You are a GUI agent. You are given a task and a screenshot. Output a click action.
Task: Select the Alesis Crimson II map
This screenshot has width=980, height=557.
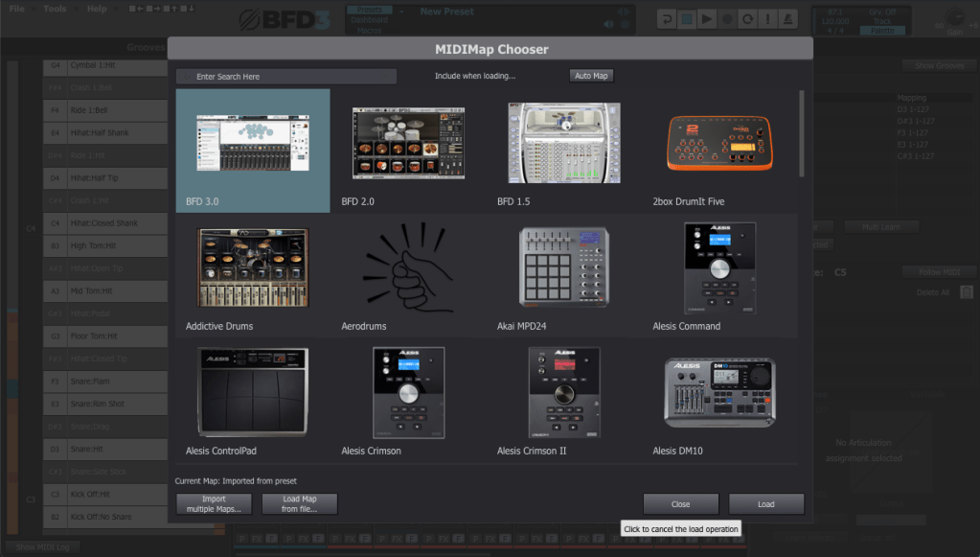tap(563, 393)
